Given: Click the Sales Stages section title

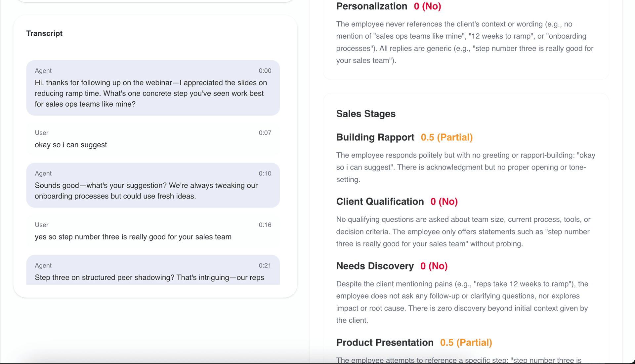Looking at the screenshot, I should [x=366, y=114].
